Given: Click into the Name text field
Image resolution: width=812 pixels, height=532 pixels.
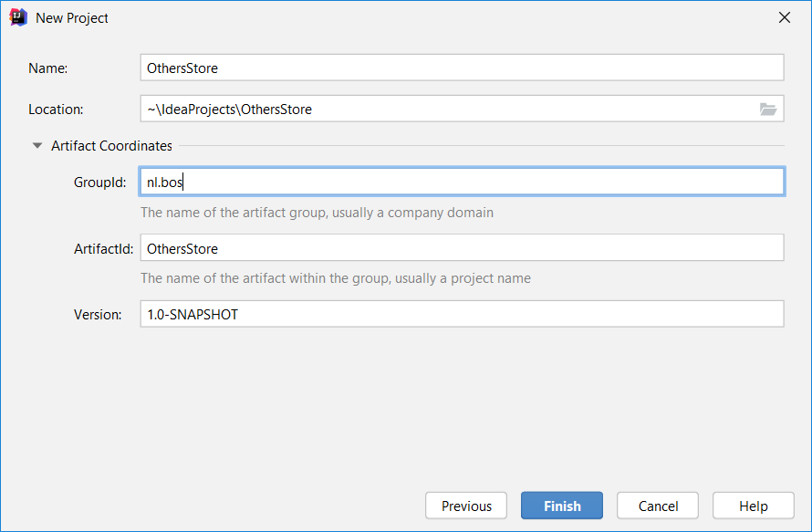Looking at the screenshot, I should click(x=462, y=68).
